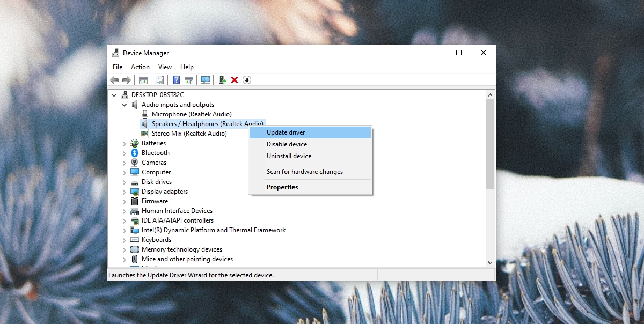Click Show/Hide Console Tree toolbar icon
The image size is (644, 324).
[143, 80]
